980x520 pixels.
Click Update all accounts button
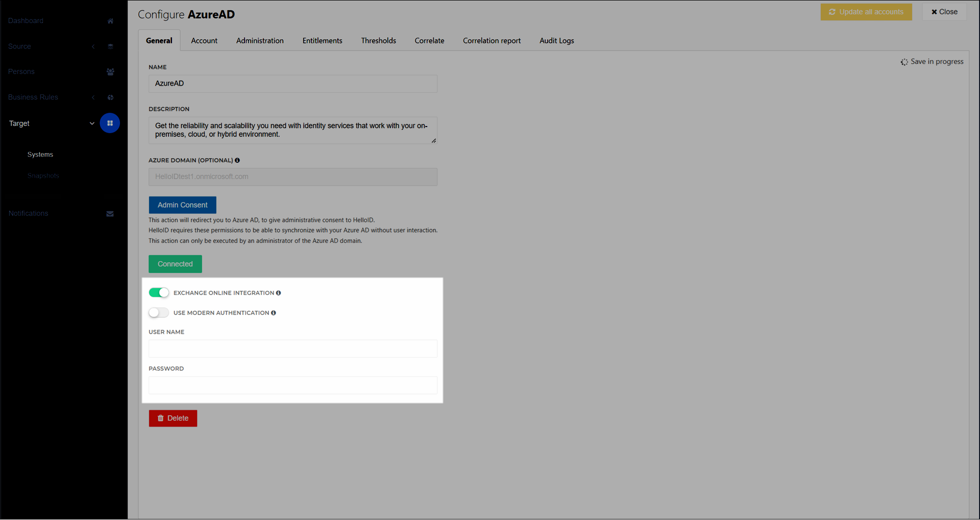pyautogui.click(x=866, y=12)
